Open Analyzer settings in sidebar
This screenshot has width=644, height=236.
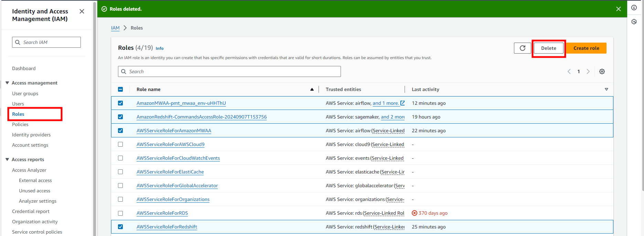(x=38, y=201)
